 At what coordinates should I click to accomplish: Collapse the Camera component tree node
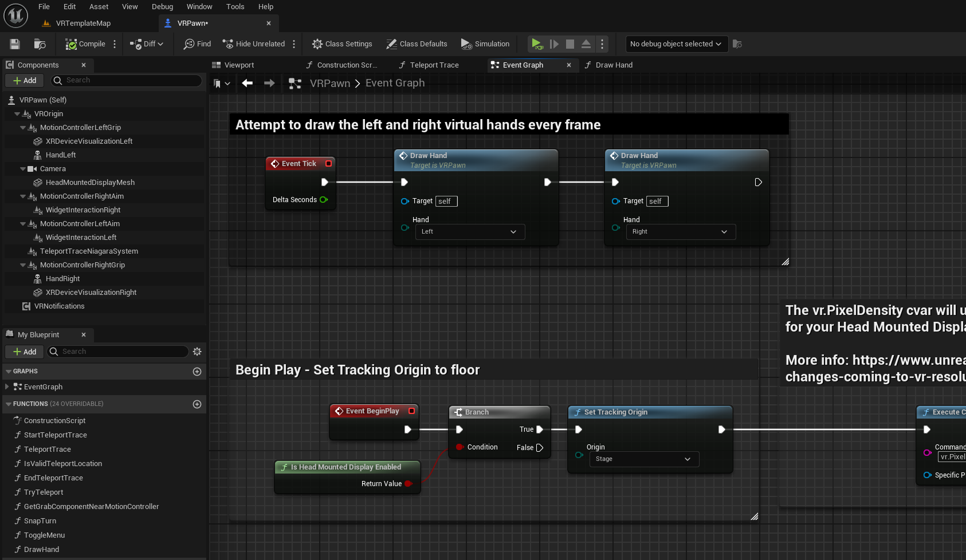click(x=23, y=169)
